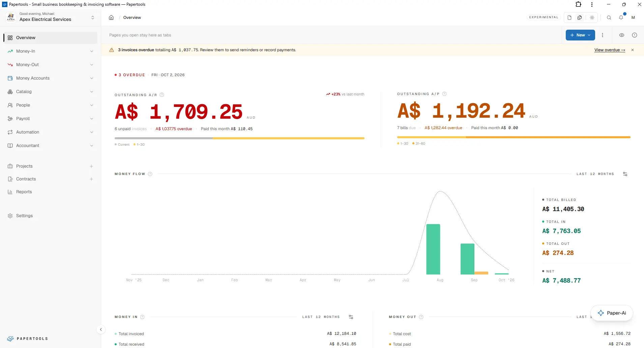Open Money In filter settings icon
Screen dimensions: 644x348
351,317
